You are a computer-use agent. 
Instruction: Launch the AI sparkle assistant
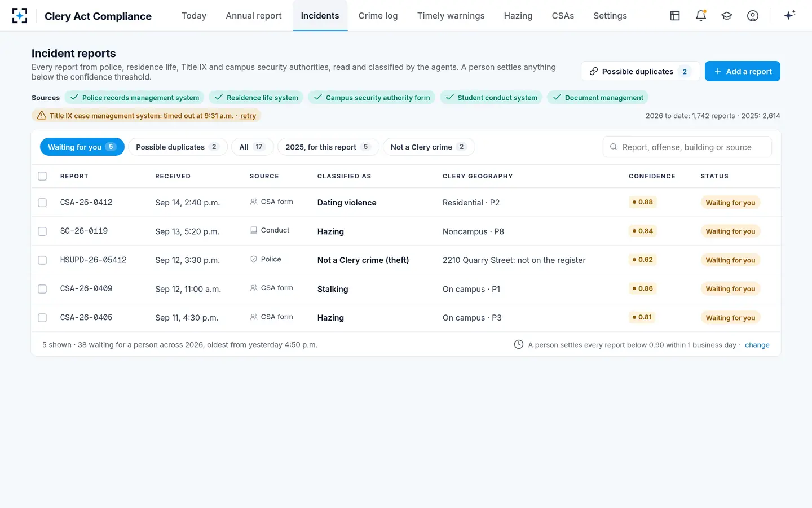click(x=789, y=15)
